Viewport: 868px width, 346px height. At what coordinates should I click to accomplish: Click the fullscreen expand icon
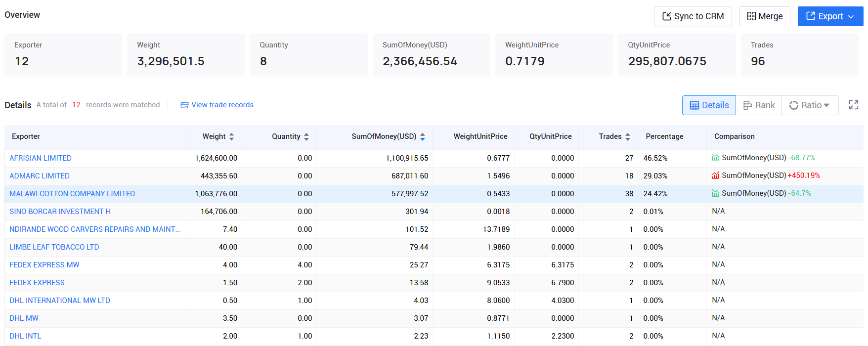[854, 105]
